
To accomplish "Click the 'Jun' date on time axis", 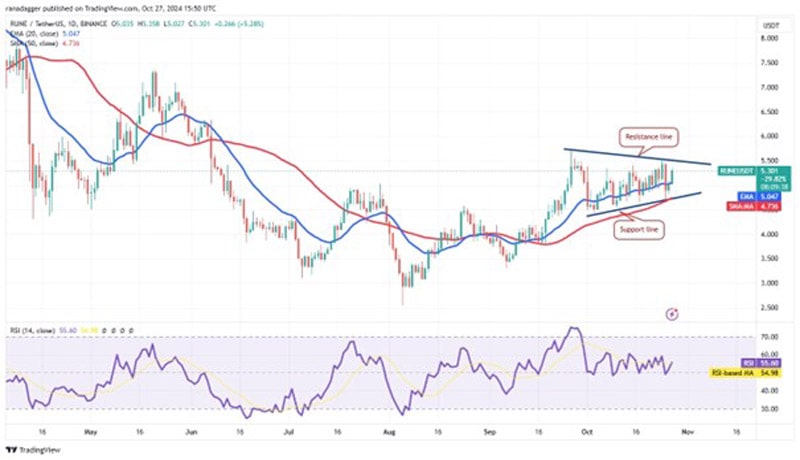I will pyautogui.click(x=190, y=432).
